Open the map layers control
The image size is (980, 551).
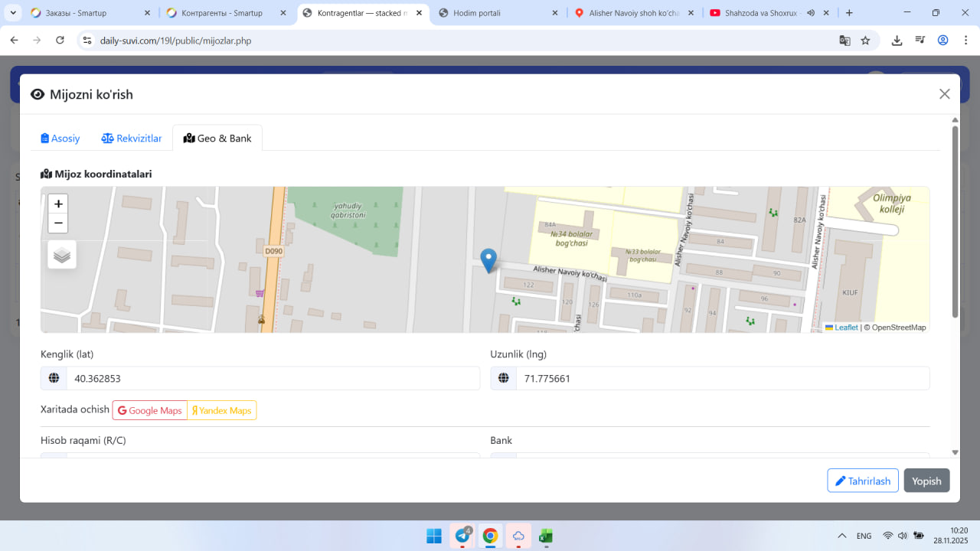(62, 255)
